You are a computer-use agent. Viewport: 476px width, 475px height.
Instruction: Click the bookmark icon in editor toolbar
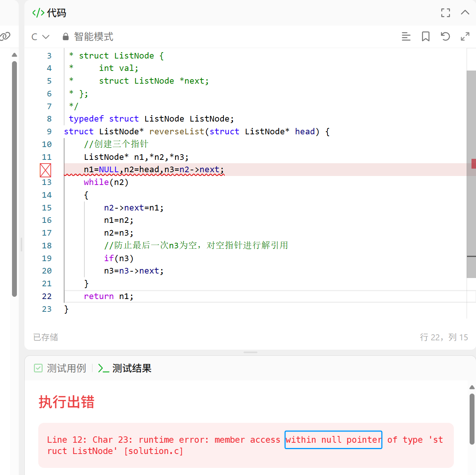[x=426, y=36]
